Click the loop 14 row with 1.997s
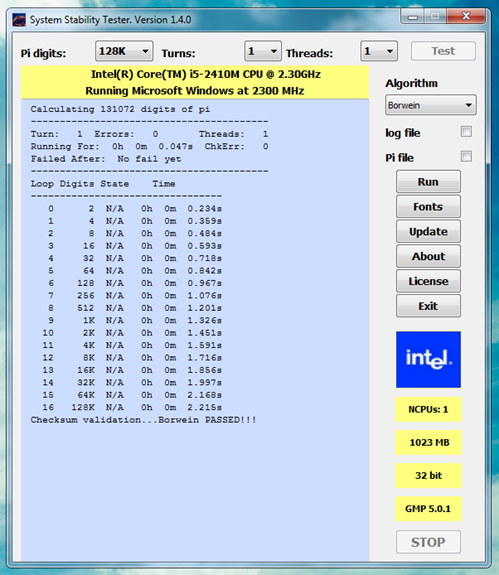 point(132,383)
